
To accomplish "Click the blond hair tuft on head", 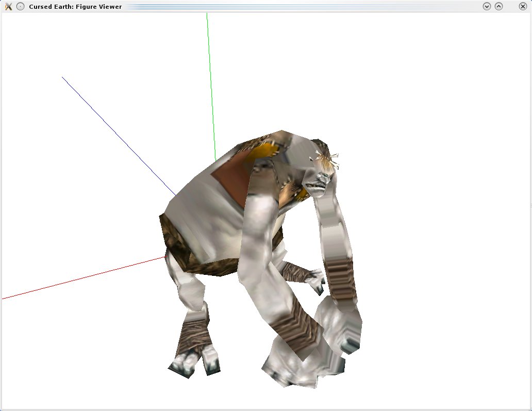I will pos(324,160).
